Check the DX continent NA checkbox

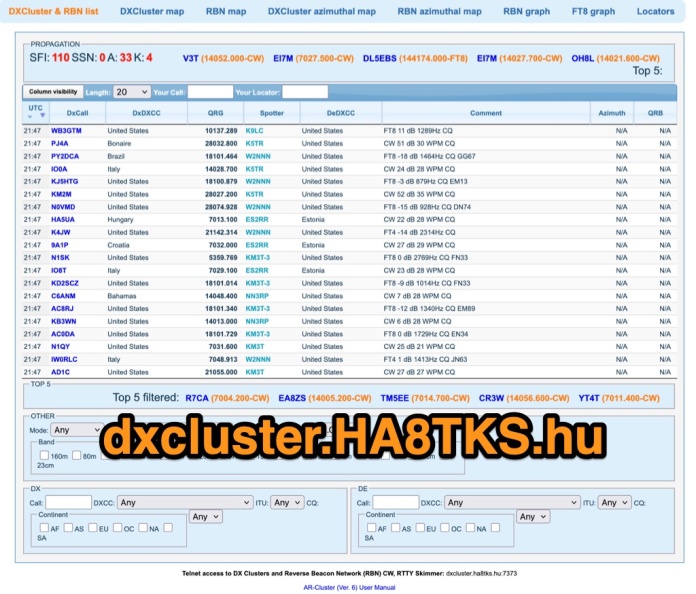coord(143,527)
